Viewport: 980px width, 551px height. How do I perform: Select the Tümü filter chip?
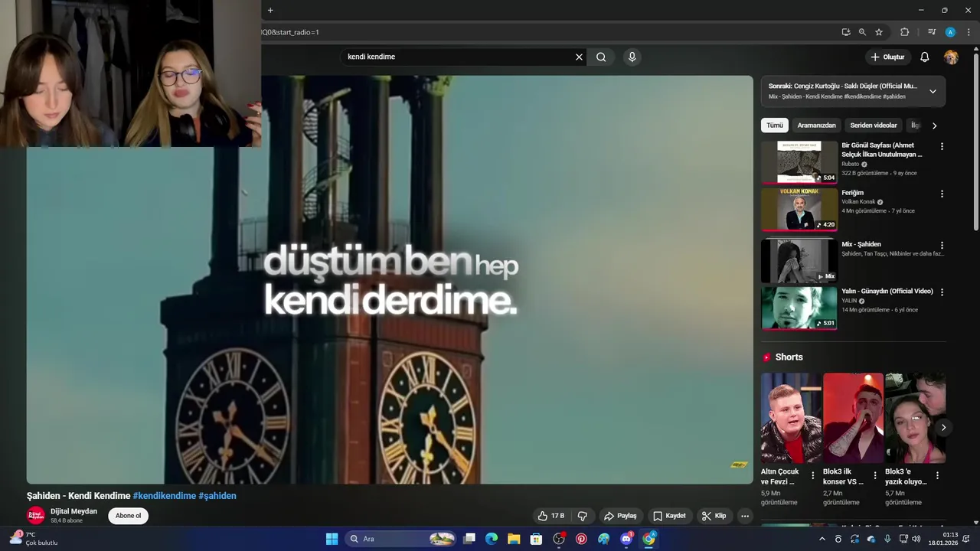[x=775, y=125]
